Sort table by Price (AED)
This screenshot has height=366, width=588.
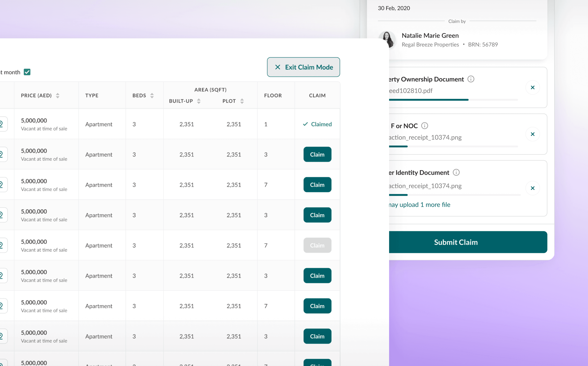[57, 95]
